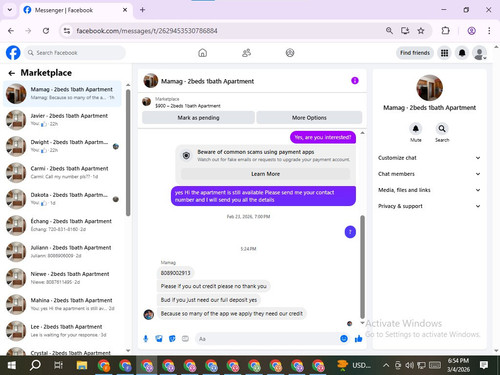Bookmark this page with the star icon
This screenshot has width=500, height=375.
tap(421, 31)
